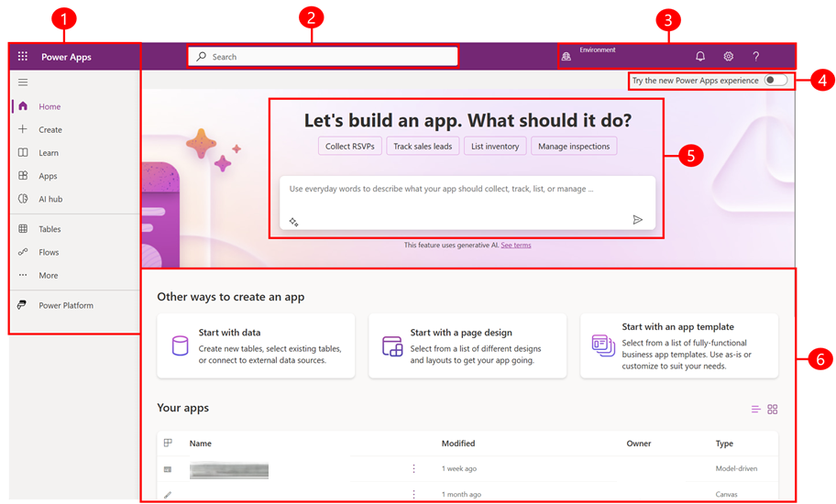
Task: Select the List inventory suggestion
Action: point(495,146)
